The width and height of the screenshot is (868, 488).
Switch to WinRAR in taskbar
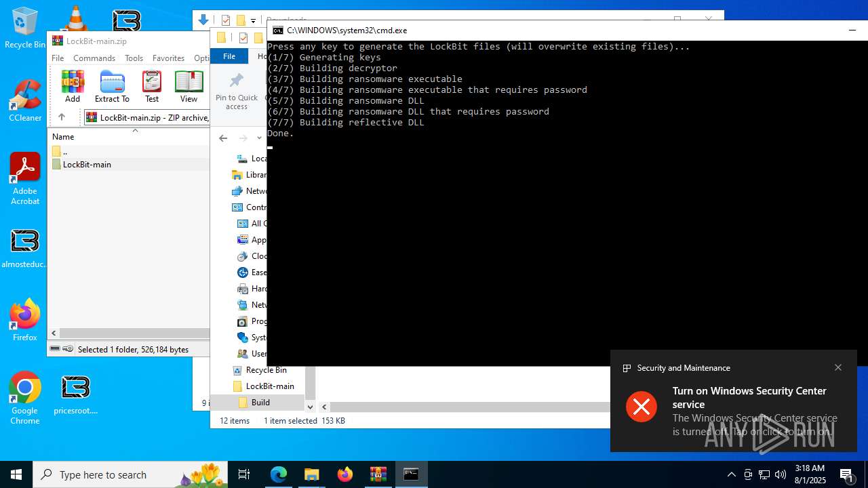coord(378,474)
